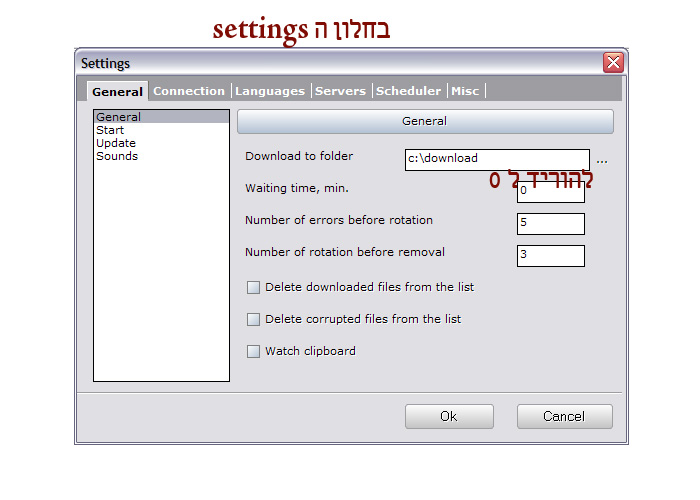Click the Download to folder path field
Screen dimensions: 700x500
point(497,159)
